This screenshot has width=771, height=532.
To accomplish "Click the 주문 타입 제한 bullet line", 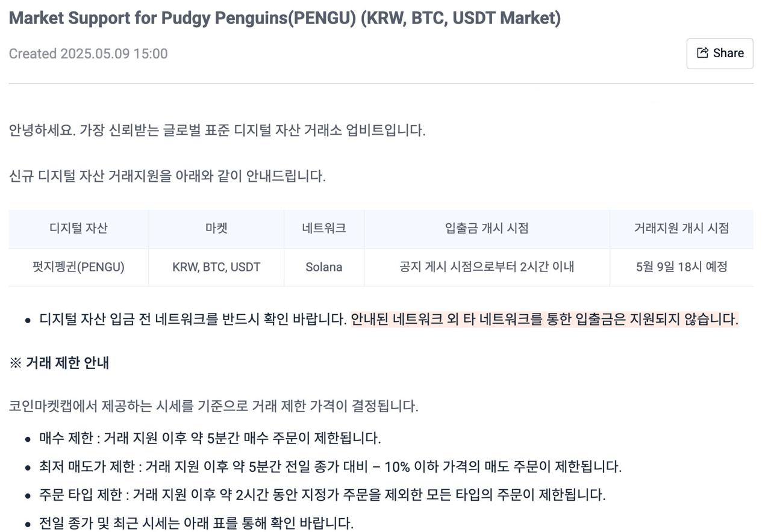I will (x=322, y=495).
